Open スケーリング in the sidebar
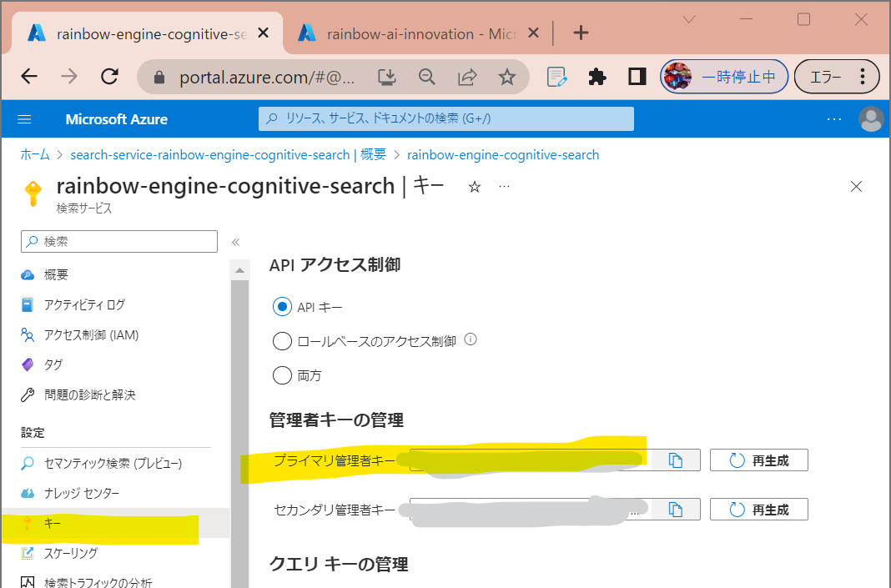The image size is (891, 588). pos(115,553)
